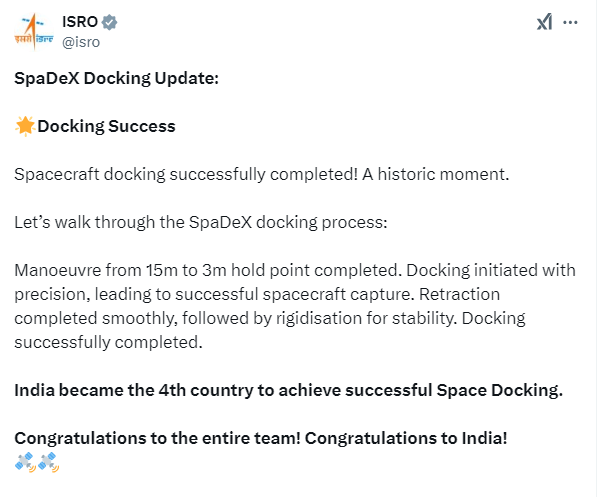This screenshot has height=497, width=602.
Task: Click the 'Congratulations to India!' phrase
Action: (406, 438)
